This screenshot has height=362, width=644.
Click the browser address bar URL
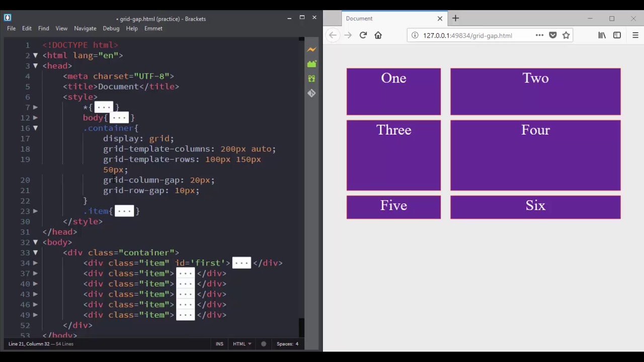click(467, 36)
